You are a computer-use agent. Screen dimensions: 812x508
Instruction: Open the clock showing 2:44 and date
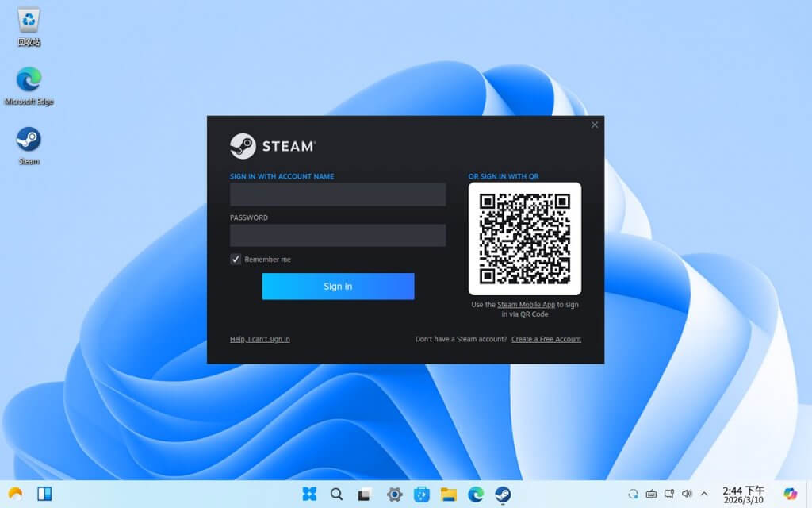[744, 495]
